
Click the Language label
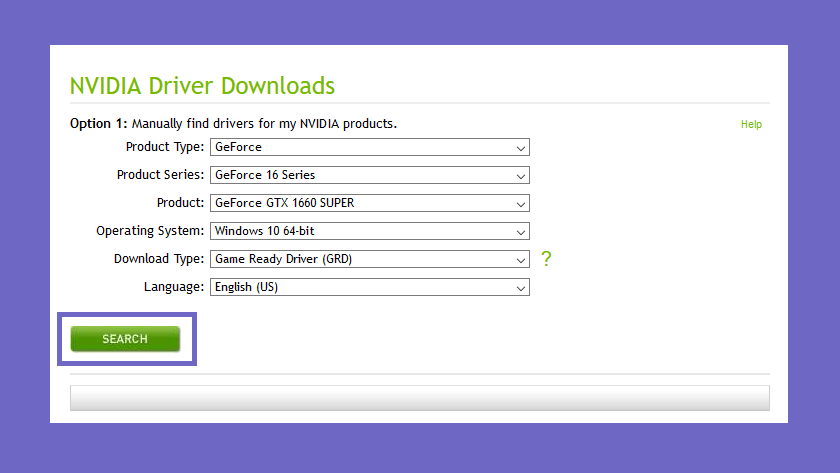coord(174,287)
